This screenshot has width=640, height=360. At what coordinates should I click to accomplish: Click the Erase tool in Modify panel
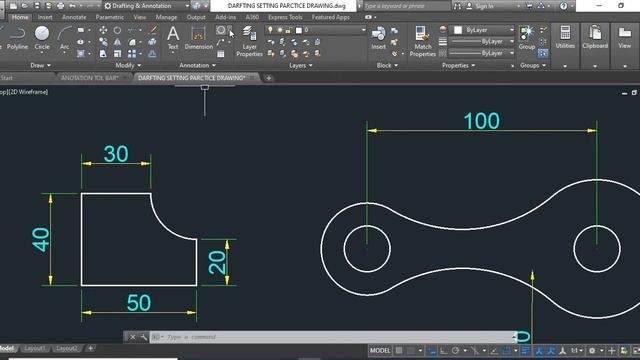point(153,30)
